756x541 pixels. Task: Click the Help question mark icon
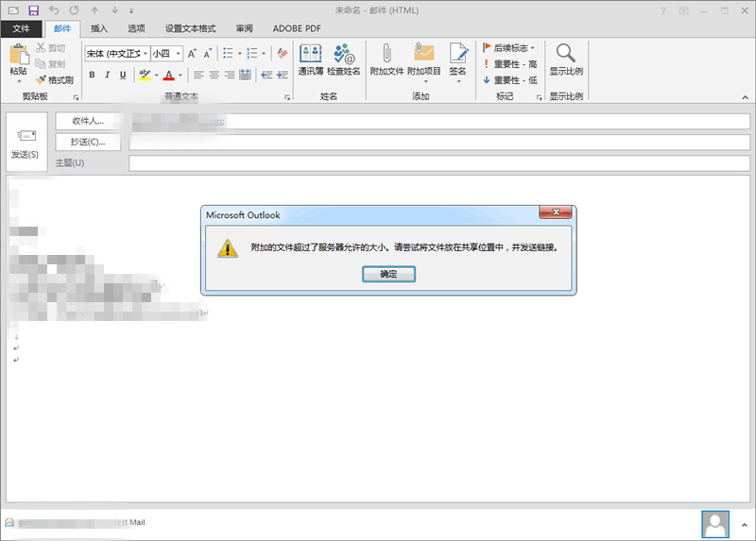pyautogui.click(x=663, y=10)
